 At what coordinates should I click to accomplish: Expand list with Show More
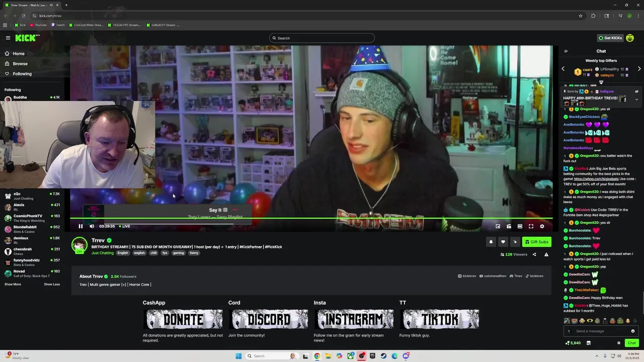[13, 284]
